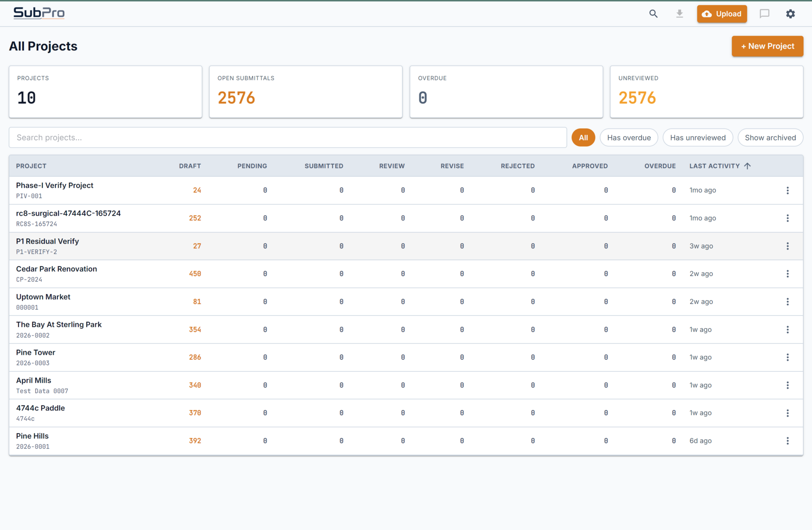Open the more menu for Pine Hills

tap(788, 441)
